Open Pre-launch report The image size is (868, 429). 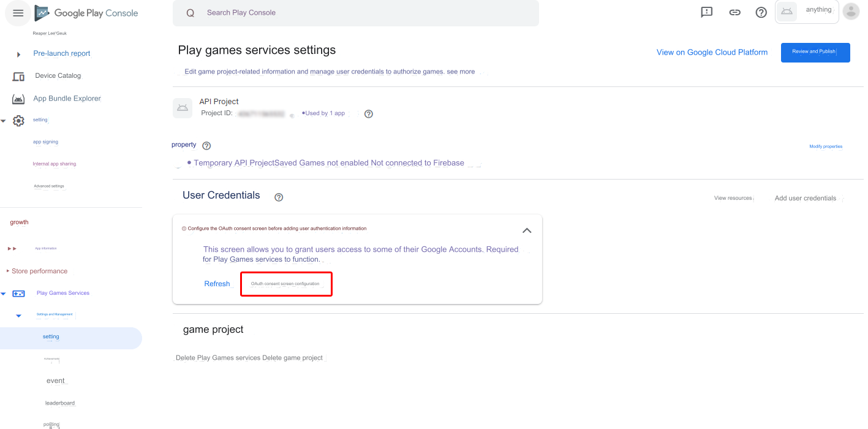coord(62,53)
